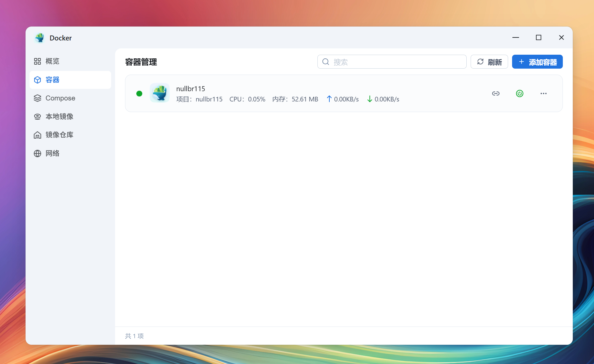The height and width of the screenshot is (364, 594).
Task: Click the 添加容器 add container button
Action: tap(537, 62)
